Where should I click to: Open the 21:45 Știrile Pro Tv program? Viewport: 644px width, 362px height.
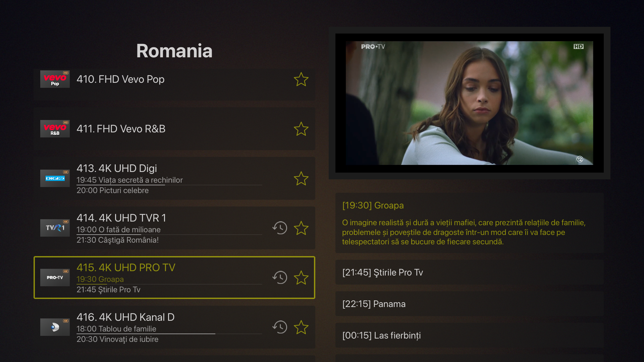(470, 272)
